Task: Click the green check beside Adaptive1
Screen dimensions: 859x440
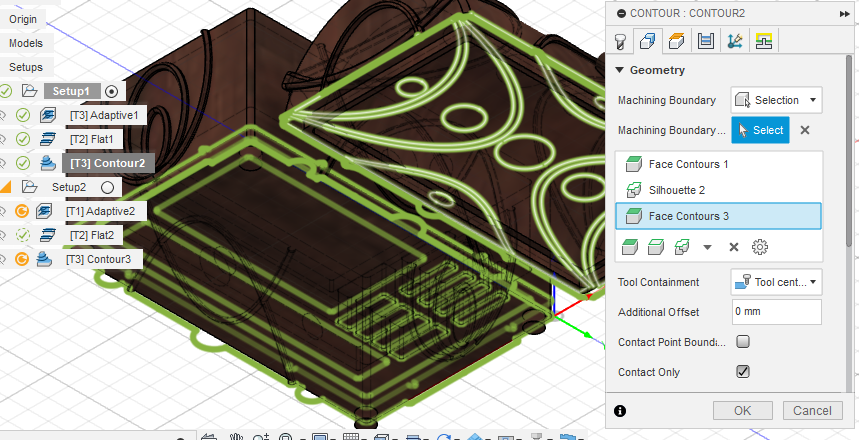Action: coord(22,116)
